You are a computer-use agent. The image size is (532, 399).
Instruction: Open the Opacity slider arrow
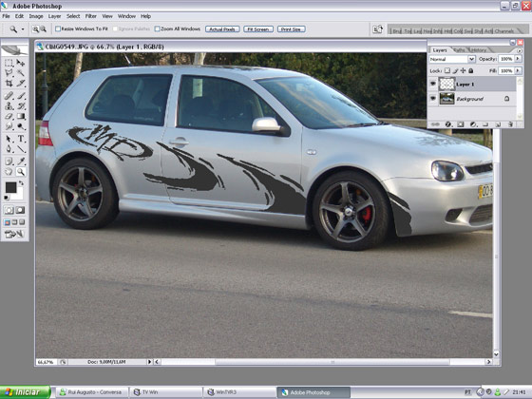[x=518, y=59]
